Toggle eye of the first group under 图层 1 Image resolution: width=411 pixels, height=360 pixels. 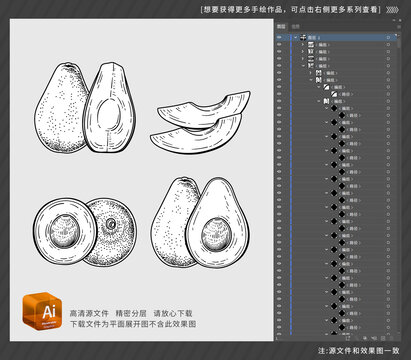tap(279, 45)
